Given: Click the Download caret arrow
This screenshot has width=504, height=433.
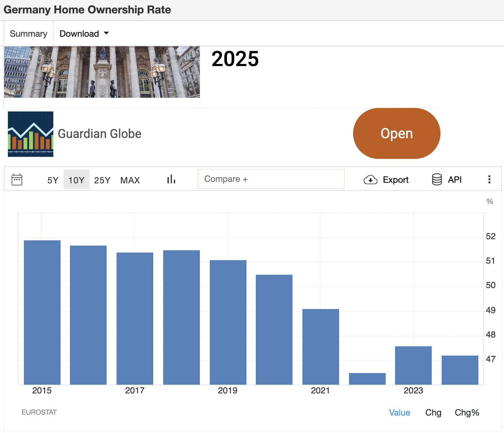Looking at the screenshot, I should point(106,33).
